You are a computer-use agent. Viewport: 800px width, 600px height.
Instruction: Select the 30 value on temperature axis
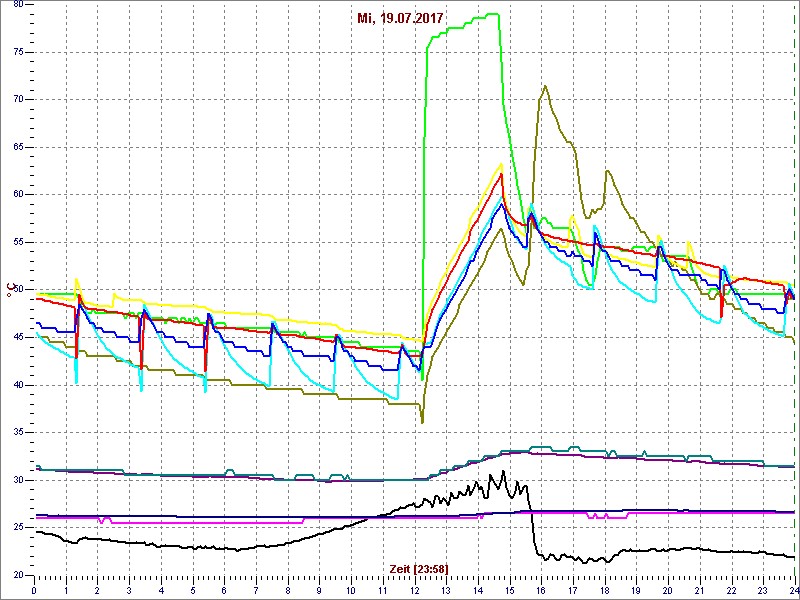click(16, 480)
